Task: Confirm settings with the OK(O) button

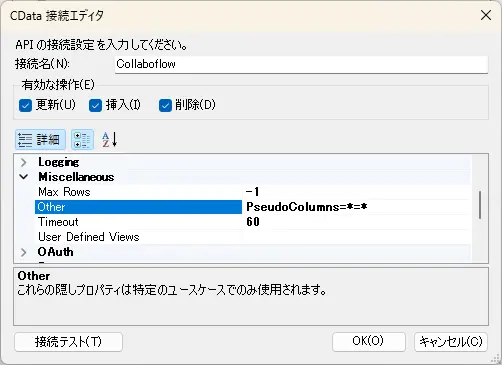Action: (x=369, y=342)
